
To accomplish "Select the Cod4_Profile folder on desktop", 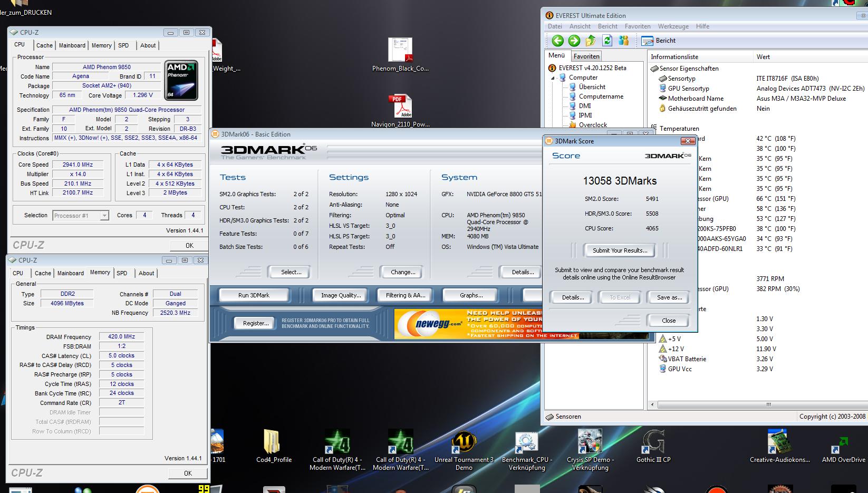I will (274, 446).
